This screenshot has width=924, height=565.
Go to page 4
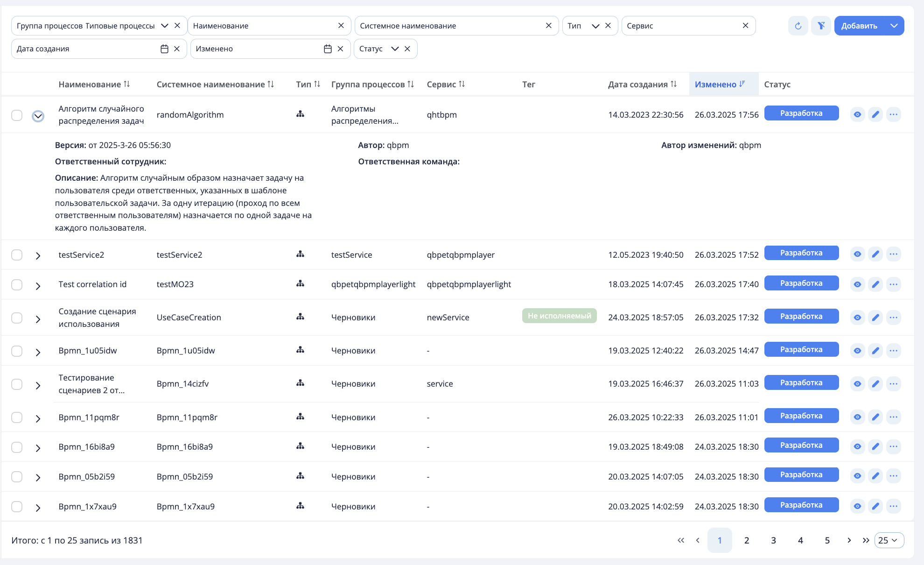[800, 540]
